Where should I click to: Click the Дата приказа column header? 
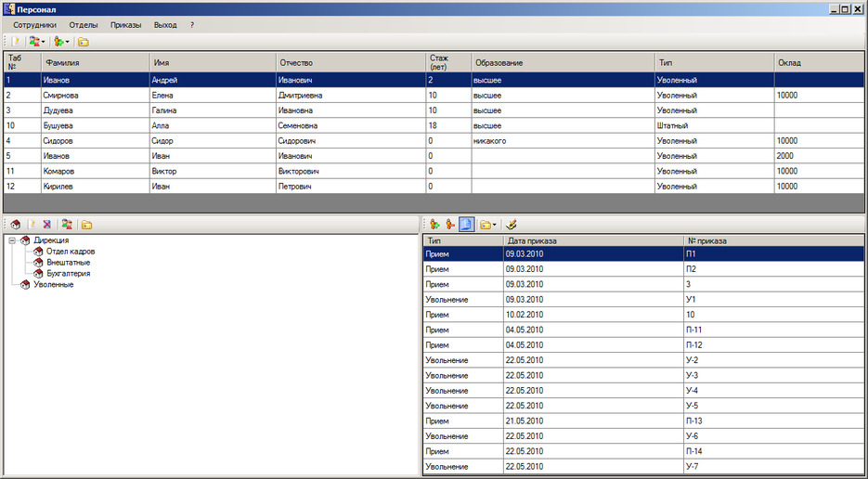tap(593, 240)
